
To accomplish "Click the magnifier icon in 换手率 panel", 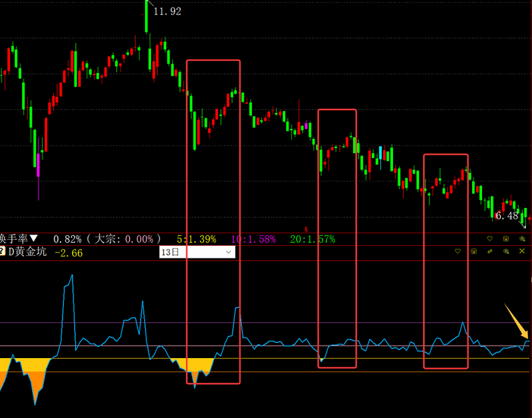I will 522,239.
